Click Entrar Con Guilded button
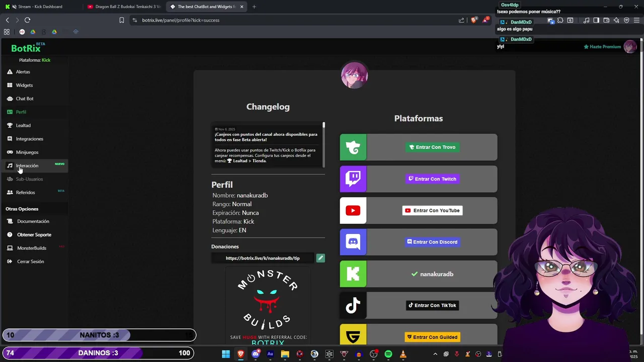The height and width of the screenshot is (362, 644). coord(432,337)
